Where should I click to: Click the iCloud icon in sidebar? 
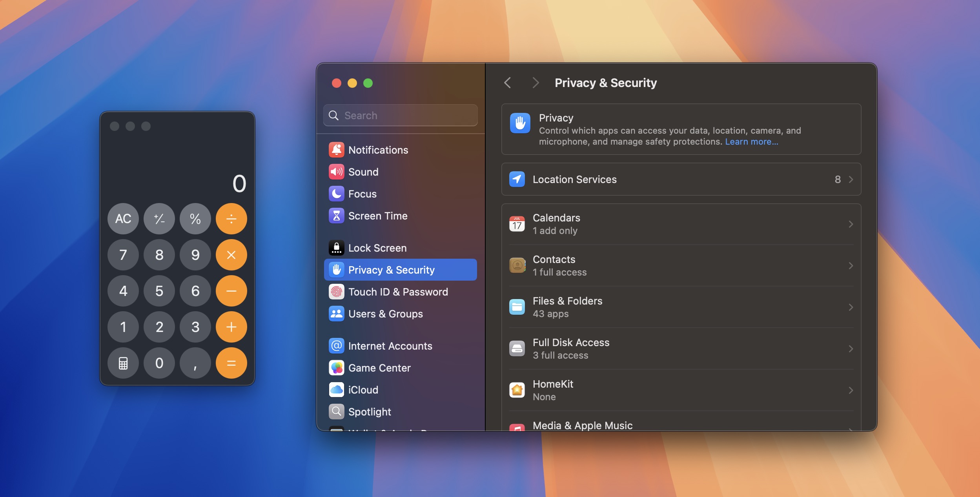336,389
